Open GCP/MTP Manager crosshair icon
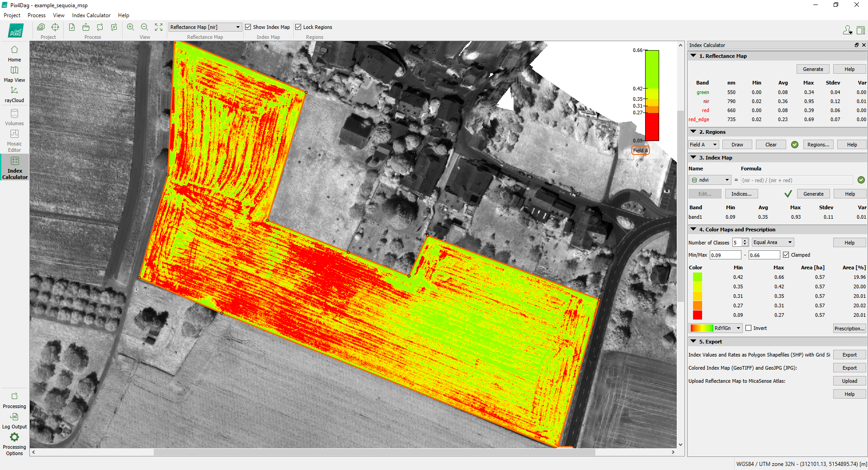Image resolution: width=868 pixels, height=470 pixels. point(55,27)
